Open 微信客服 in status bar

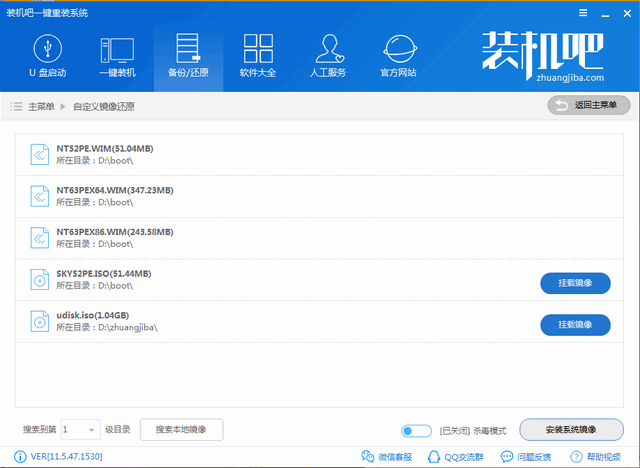(384, 457)
